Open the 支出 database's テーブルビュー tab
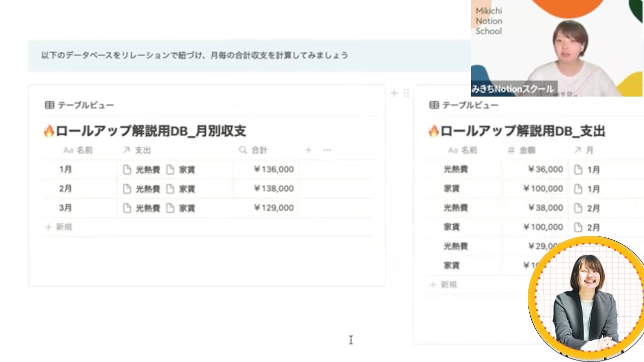 click(464, 105)
